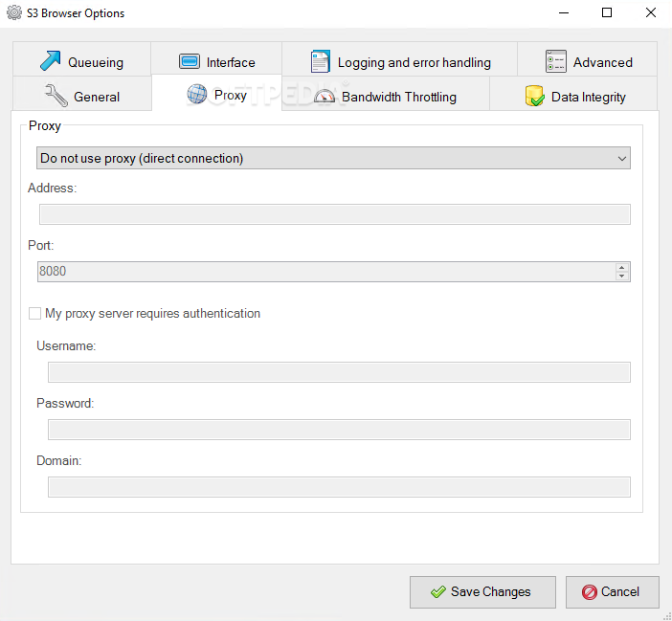The image size is (672, 621).
Task: Minimize the S3 Browser Options window
Action: coord(564,12)
